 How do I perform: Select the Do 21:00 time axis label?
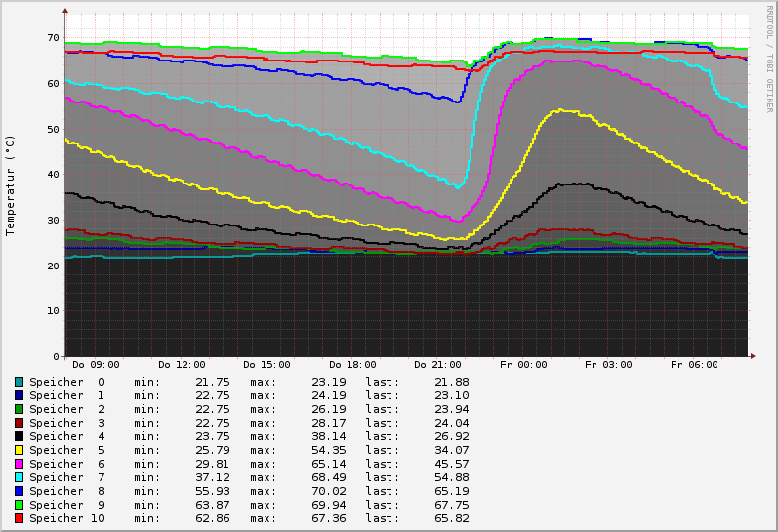coord(437,365)
